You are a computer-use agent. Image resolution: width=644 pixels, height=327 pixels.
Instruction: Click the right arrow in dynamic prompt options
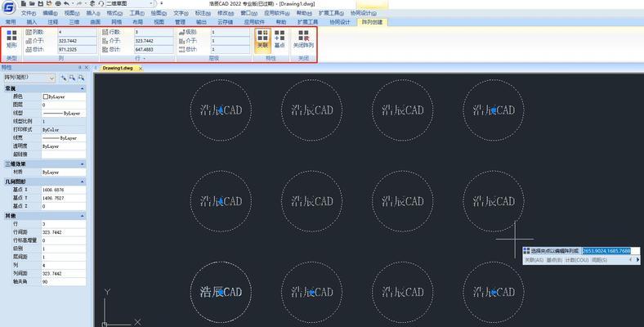pyautogui.click(x=637, y=260)
